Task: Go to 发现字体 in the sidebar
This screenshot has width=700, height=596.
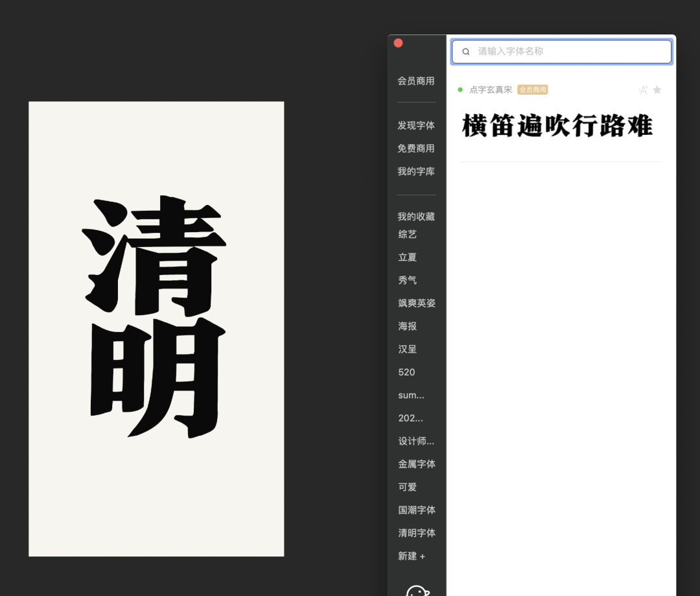Action: [416, 125]
